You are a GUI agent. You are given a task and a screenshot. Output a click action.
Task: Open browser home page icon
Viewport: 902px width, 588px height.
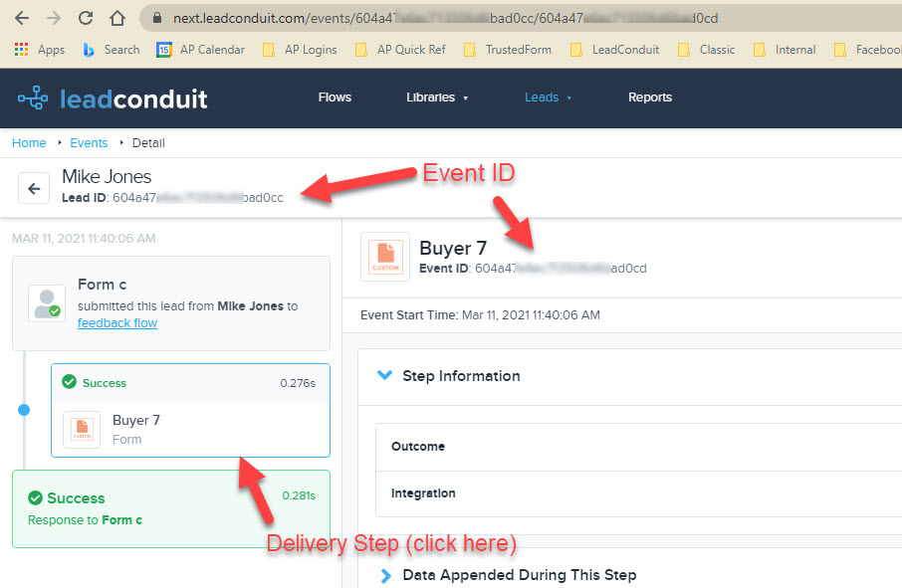coord(117,18)
